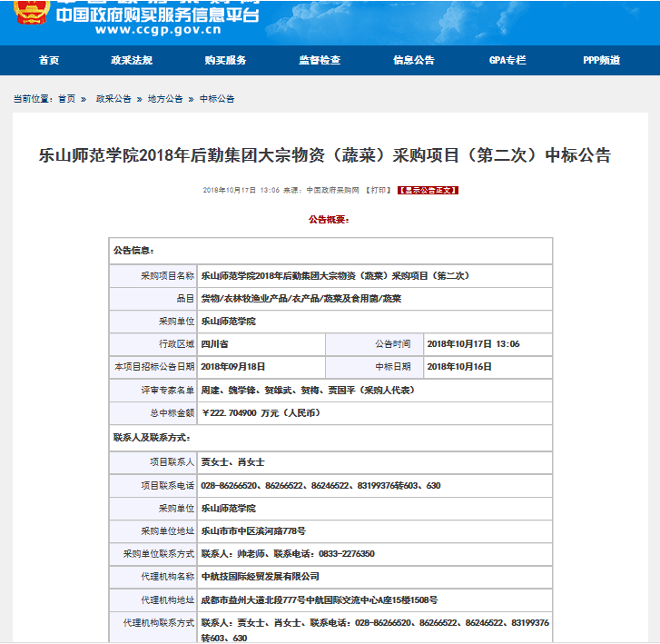Open the PPP频道 navigation item
The width and height of the screenshot is (660, 644).
(x=602, y=60)
